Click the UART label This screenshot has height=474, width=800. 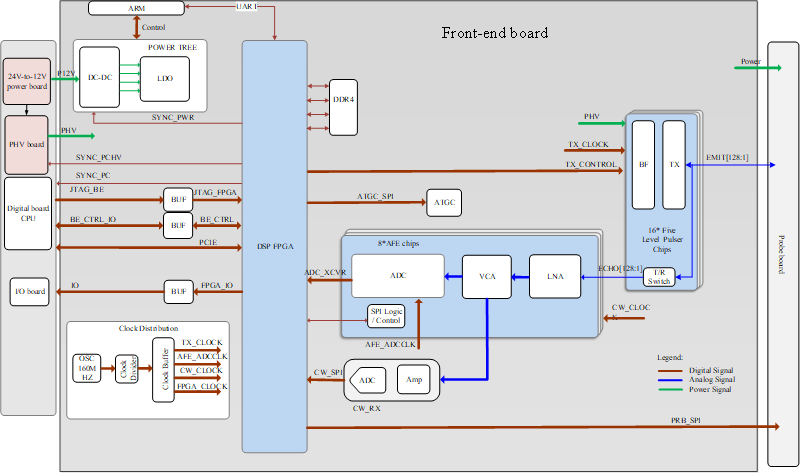point(246,6)
